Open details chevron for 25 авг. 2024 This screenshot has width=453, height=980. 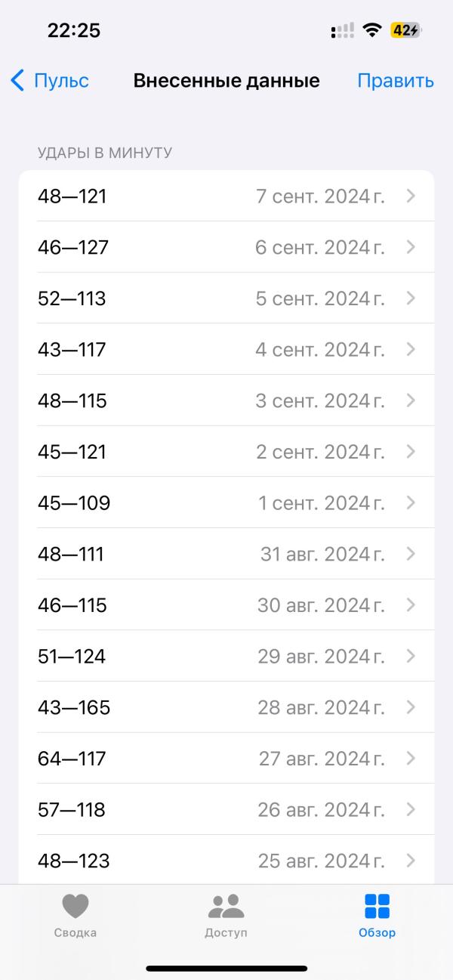click(x=411, y=861)
